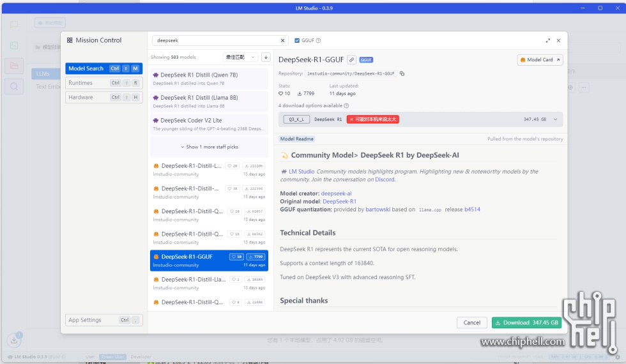Select the highlighted DeepSeek-R1-GGUF result

210,261
